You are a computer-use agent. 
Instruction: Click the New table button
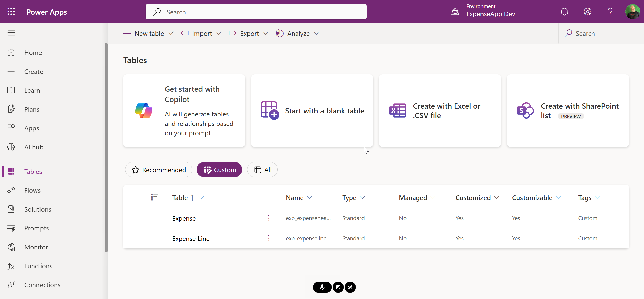(x=144, y=33)
